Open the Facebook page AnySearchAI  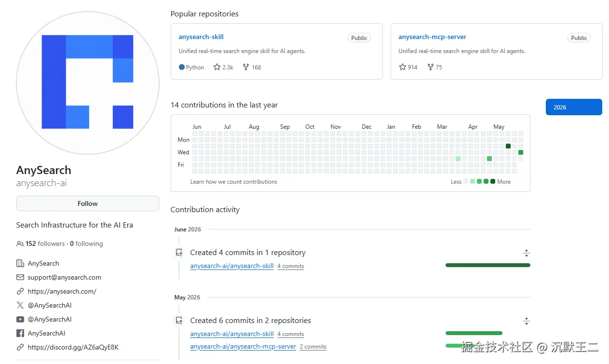[47, 333]
